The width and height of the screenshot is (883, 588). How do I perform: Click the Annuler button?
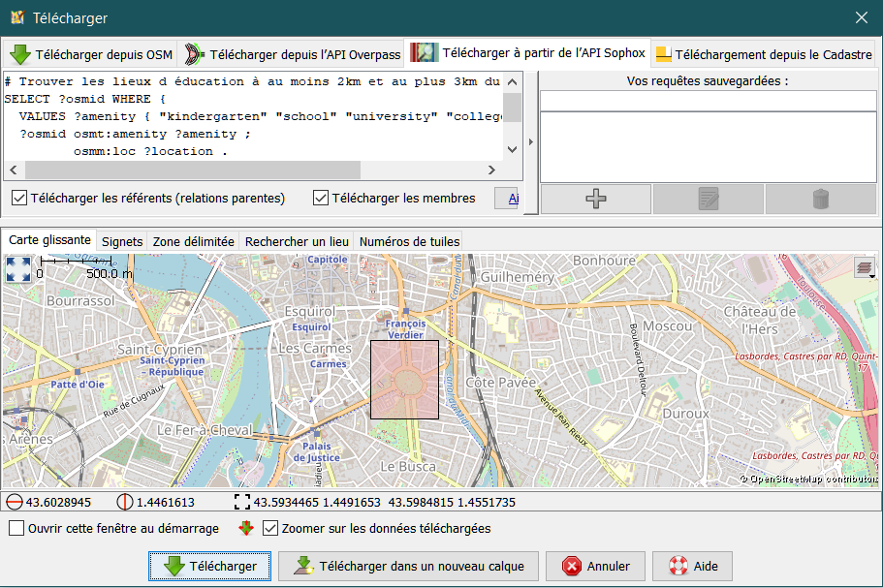click(595, 566)
